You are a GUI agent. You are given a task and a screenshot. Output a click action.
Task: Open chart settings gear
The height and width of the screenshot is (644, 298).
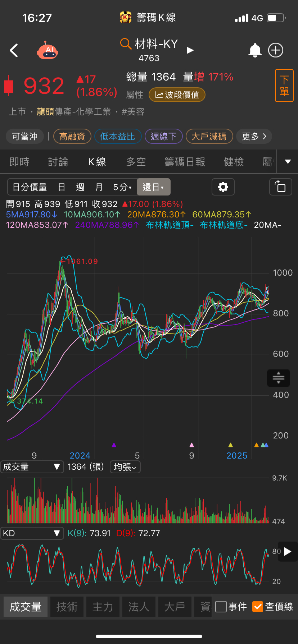223,187
